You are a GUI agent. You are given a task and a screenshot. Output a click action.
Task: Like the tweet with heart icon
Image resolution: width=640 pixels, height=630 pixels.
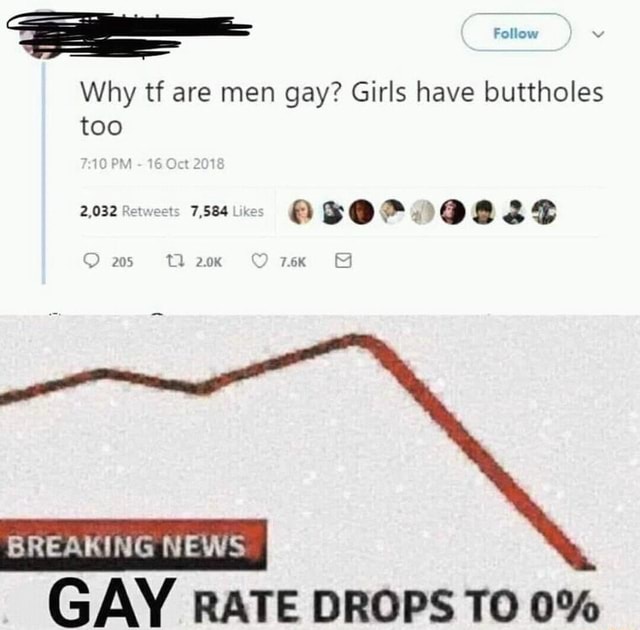[260, 261]
